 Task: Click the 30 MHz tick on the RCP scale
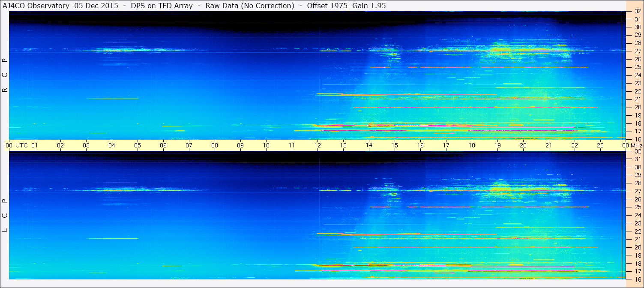tap(637, 27)
